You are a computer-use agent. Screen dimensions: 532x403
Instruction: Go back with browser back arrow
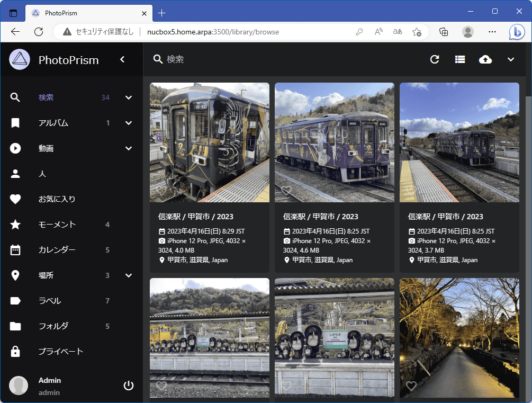15,32
